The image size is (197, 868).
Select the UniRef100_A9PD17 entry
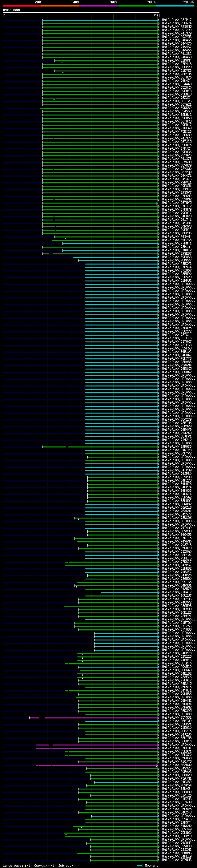pyautogui.click(x=177, y=125)
